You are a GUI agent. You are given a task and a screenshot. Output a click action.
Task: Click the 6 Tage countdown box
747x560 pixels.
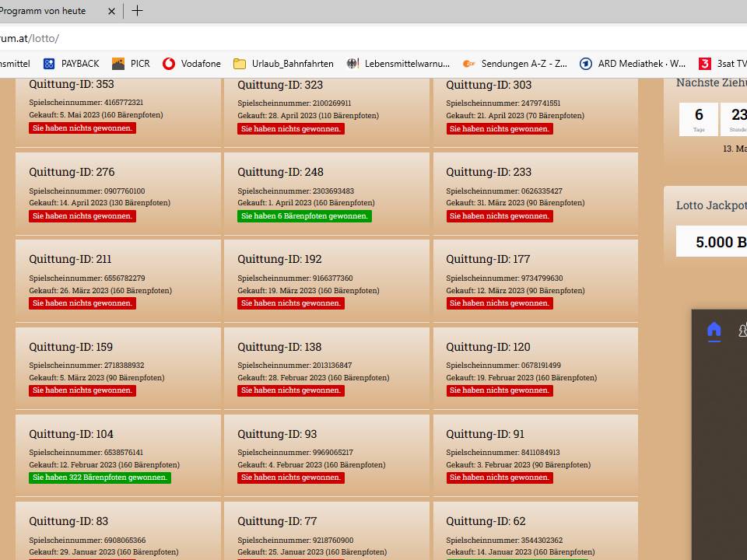pyautogui.click(x=699, y=119)
